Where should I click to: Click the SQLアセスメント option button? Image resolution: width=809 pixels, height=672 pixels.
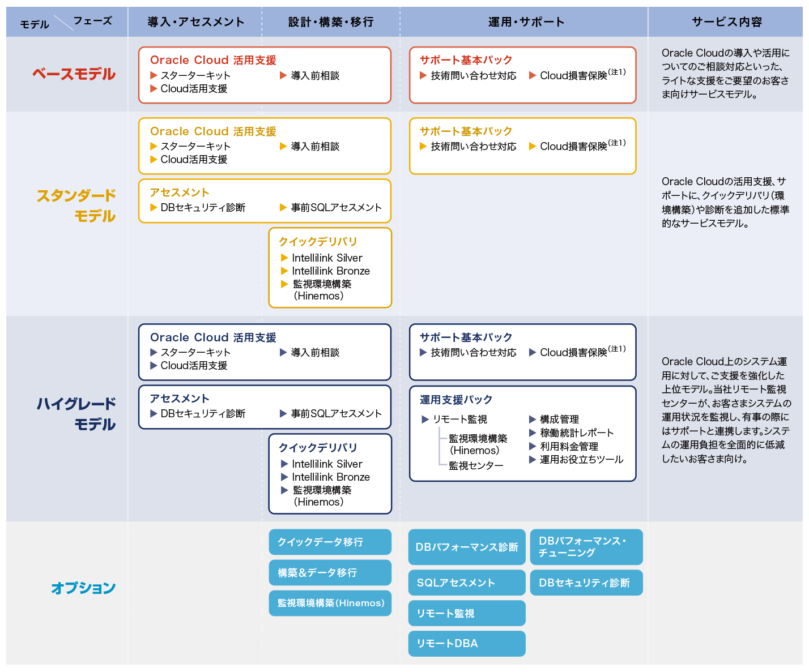point(467,583)
